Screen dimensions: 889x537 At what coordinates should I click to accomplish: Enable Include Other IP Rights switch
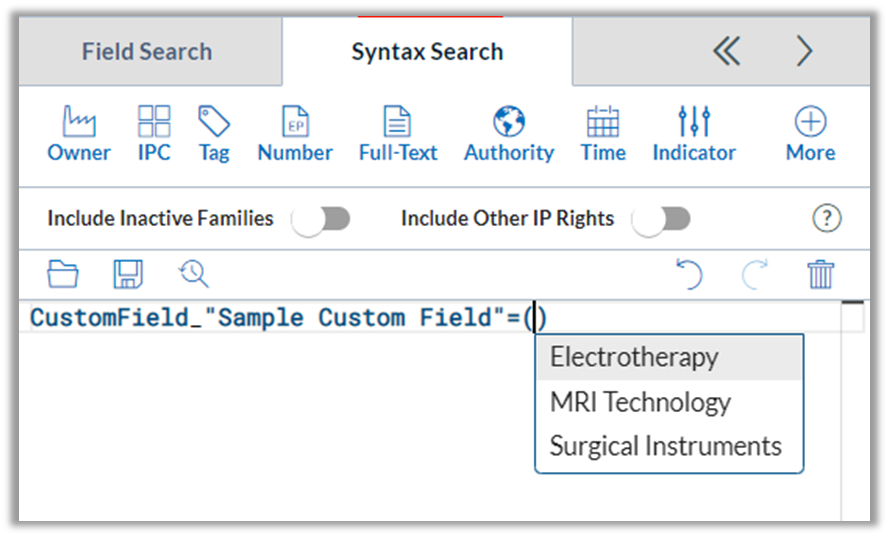click(x=661, y=219)
